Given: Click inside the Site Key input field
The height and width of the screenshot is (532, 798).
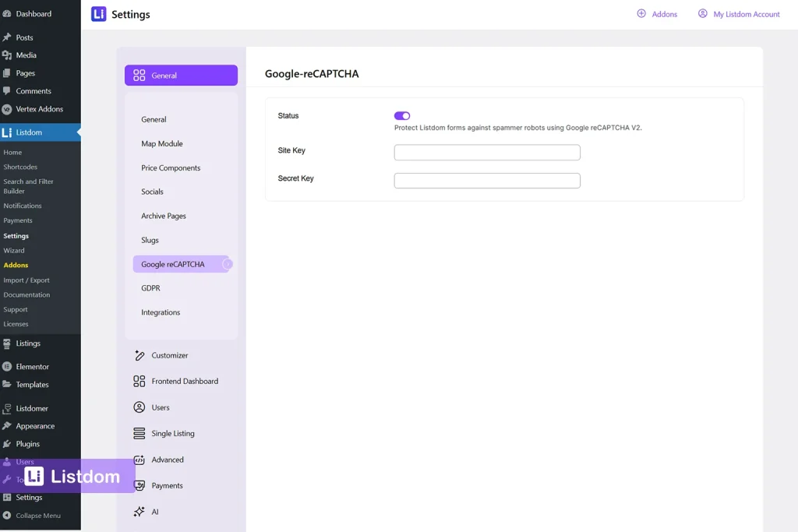Looking at the screenshot, I should click(486, 152).
